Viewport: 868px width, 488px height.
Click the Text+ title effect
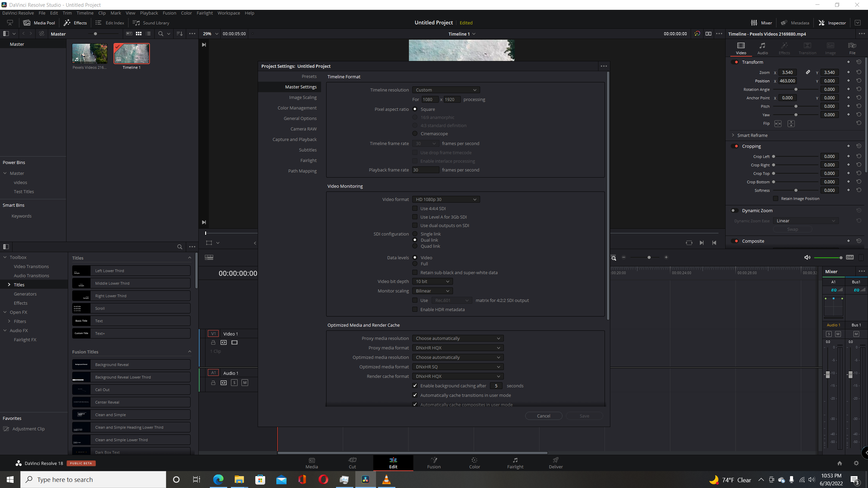131,333
